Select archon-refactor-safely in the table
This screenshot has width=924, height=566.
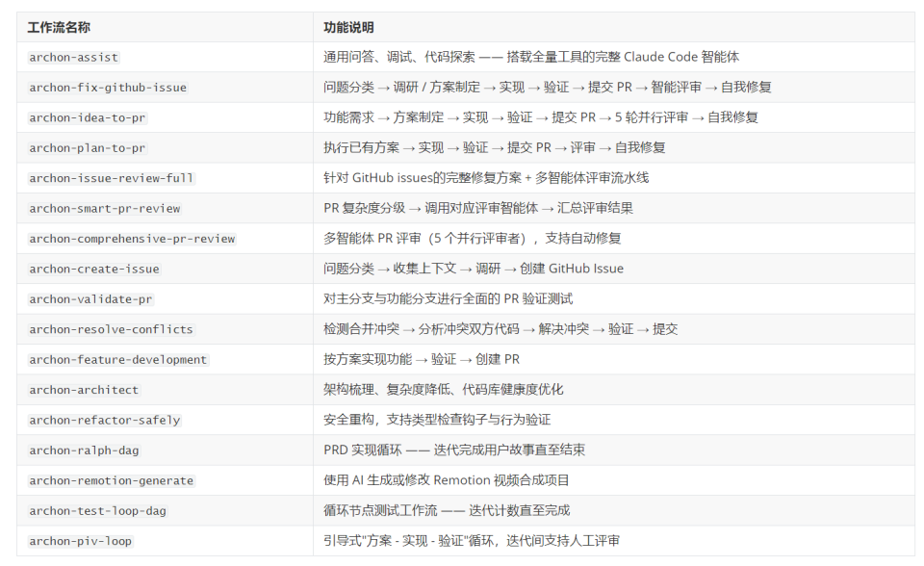click(x=104, y=420)
